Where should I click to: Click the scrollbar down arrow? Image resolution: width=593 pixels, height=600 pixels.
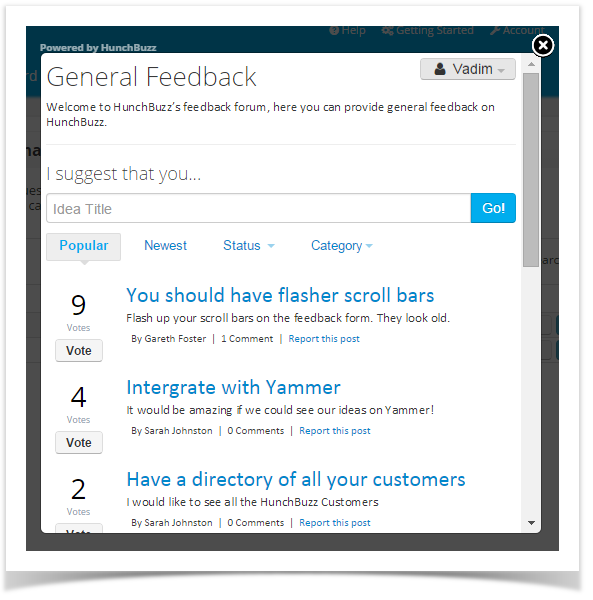[x=531, y=523]
